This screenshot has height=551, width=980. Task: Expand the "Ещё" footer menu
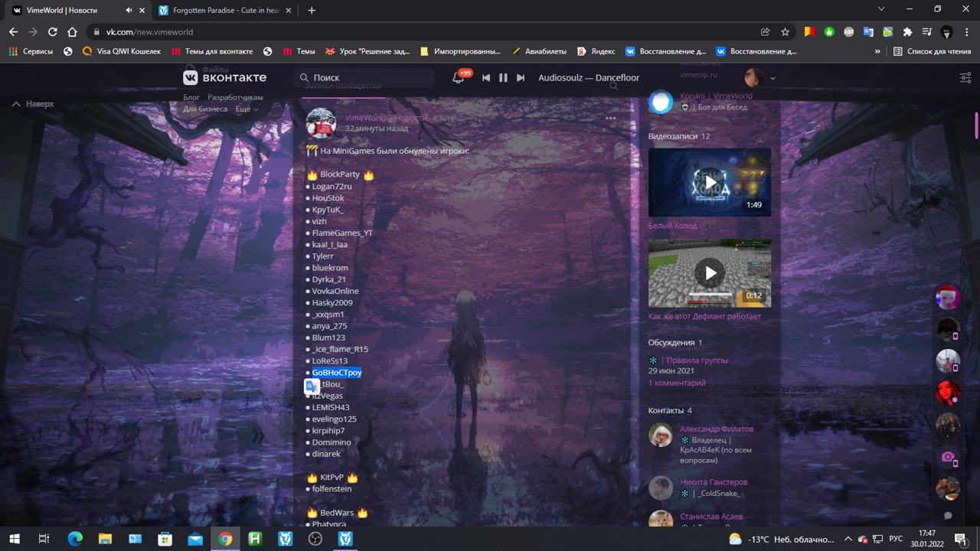pyautogui.click(x=247, y=109)
